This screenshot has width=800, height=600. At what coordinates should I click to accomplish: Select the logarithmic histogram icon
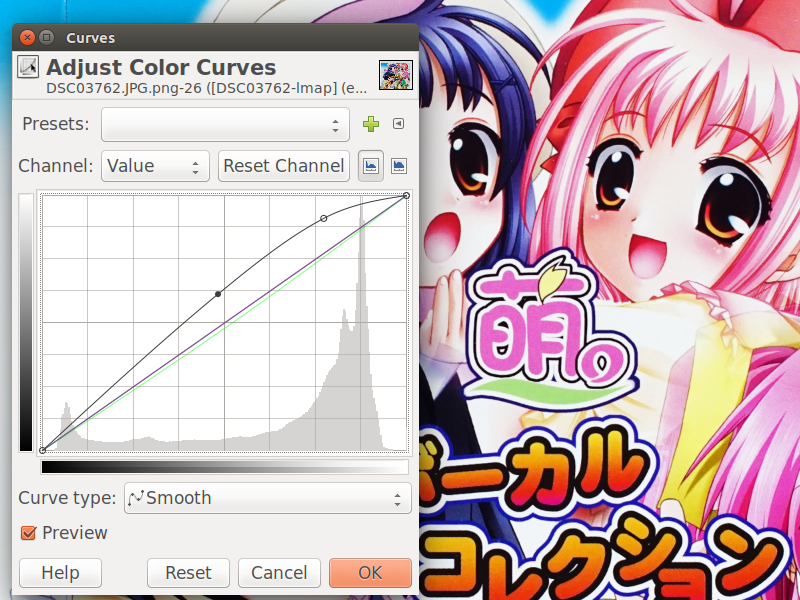398,166
